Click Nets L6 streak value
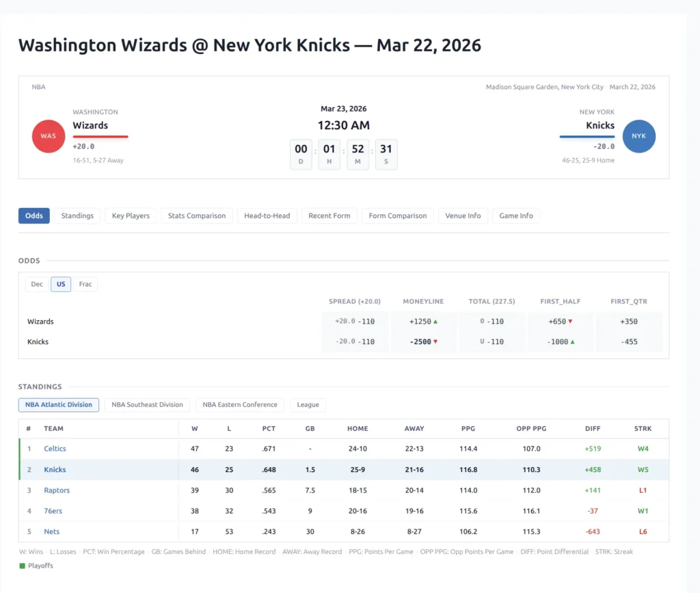This screenshot has height=593, width=700. (x=643, y=531)
